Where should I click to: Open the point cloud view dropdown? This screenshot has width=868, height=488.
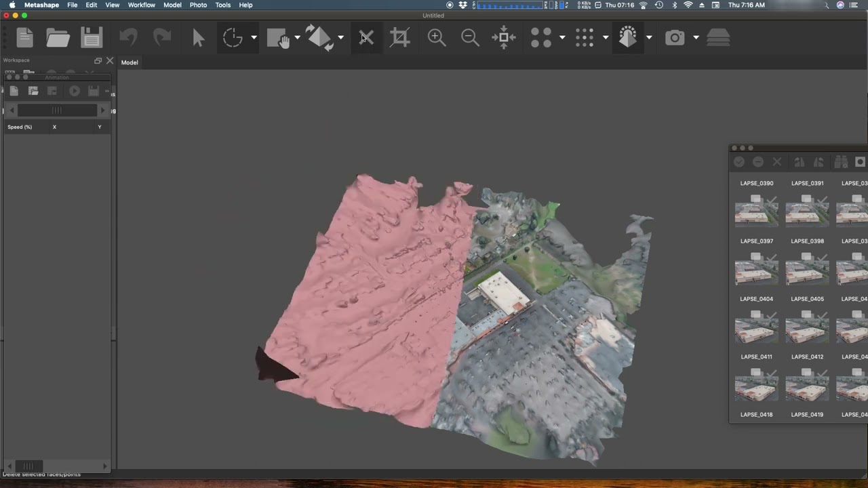[x=562, y=38]
